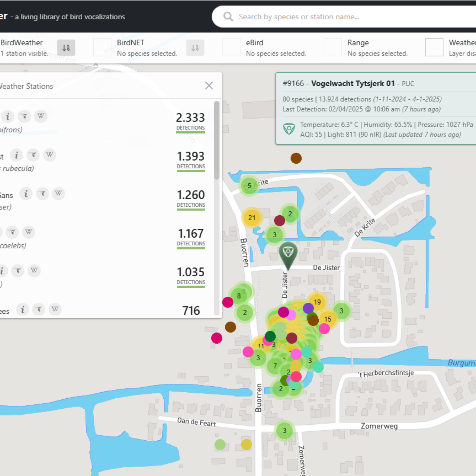Click bird icon in 1.260 detections row

42,194
